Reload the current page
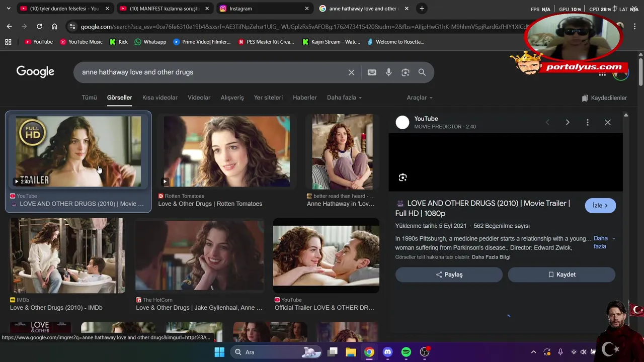Image resolution: width=644 pixels, height=362 pixels. pos(39,27)
